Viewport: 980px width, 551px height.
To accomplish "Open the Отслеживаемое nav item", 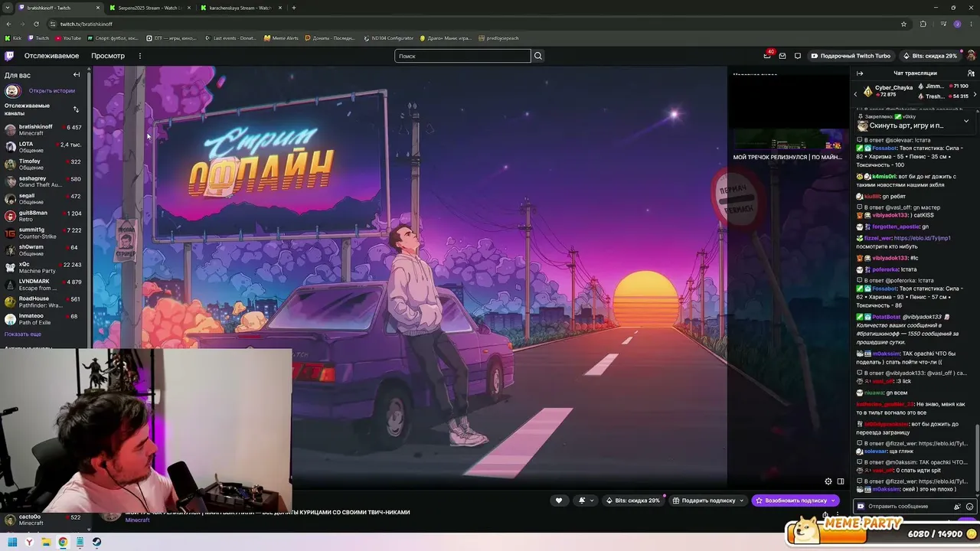I will (51, 56).
